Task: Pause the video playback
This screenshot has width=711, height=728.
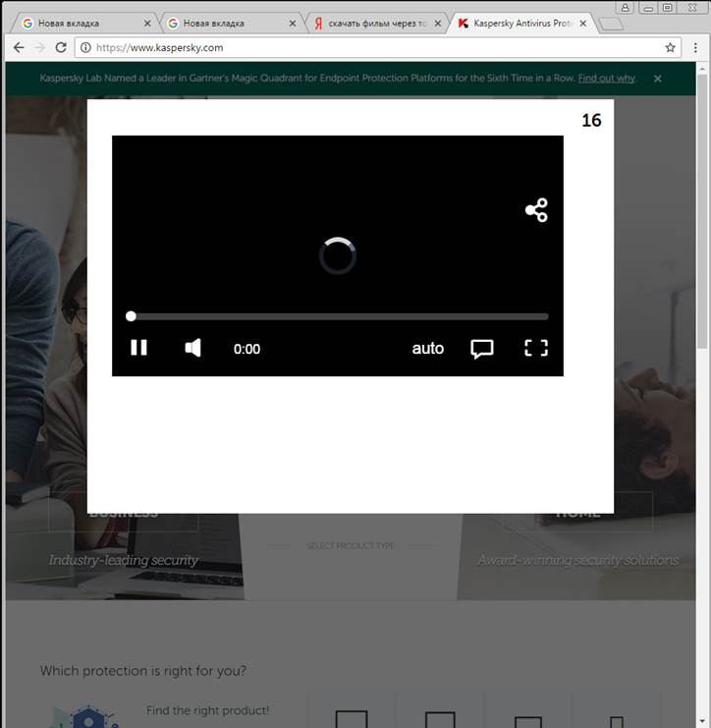Action: tap(138, 348)
